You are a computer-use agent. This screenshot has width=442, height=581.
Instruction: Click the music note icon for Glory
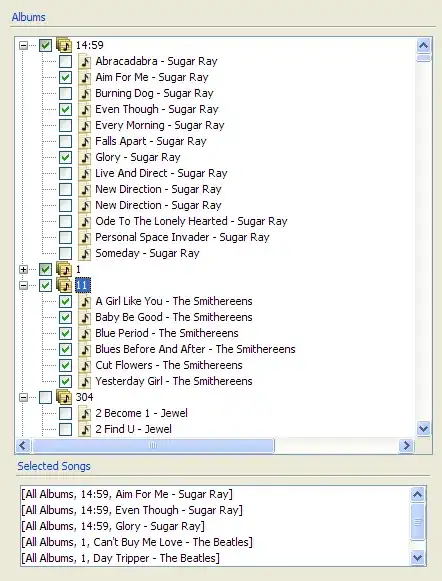[84, 157]
